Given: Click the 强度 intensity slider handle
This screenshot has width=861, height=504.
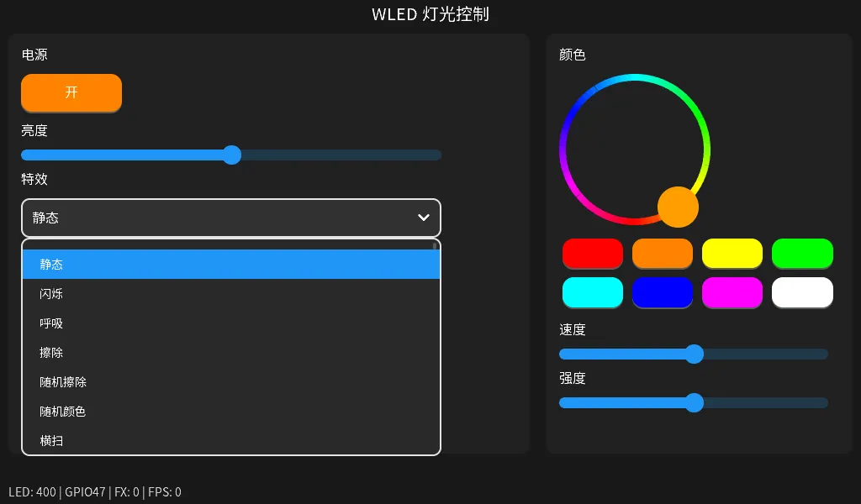Looking at the screenshot, I should click(x=695, y=402).
